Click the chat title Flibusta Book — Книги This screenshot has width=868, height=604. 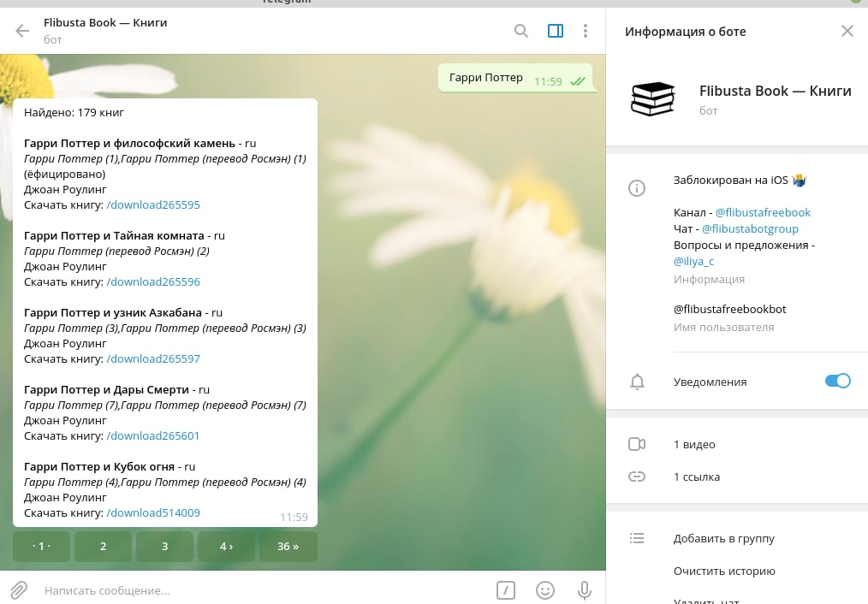[105, 23]
